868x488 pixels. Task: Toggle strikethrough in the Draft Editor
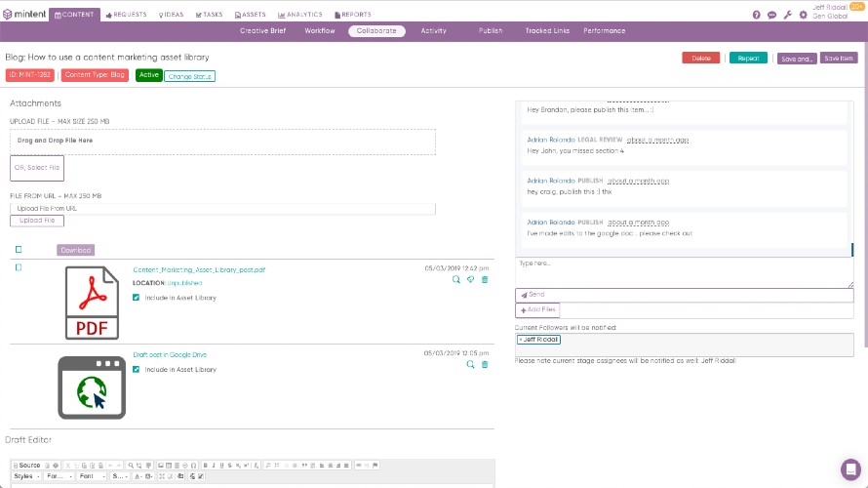[x=230, y=466]
